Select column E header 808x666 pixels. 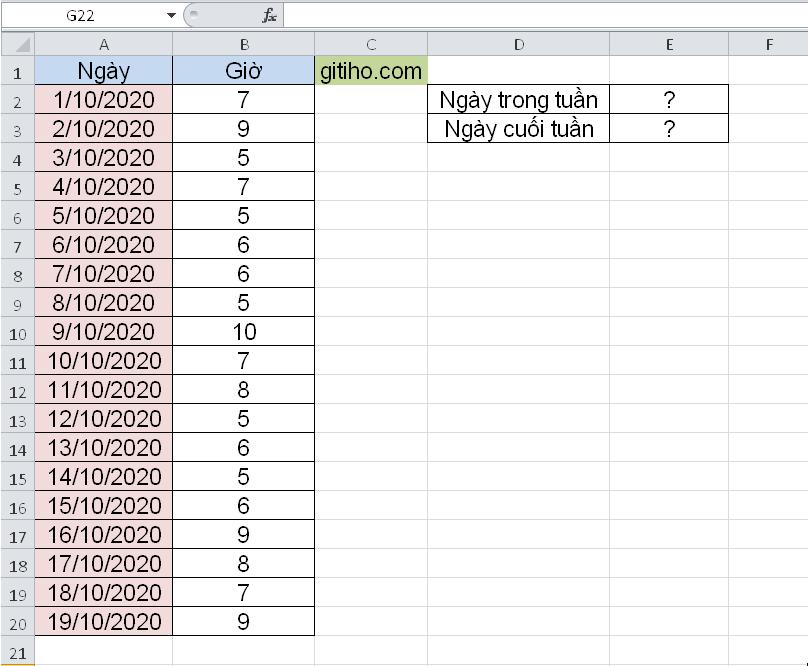coord(668,44)
